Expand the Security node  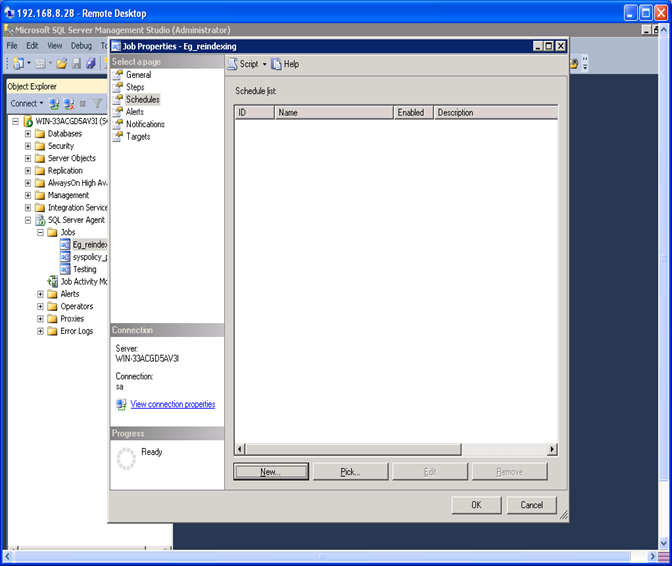28,146
